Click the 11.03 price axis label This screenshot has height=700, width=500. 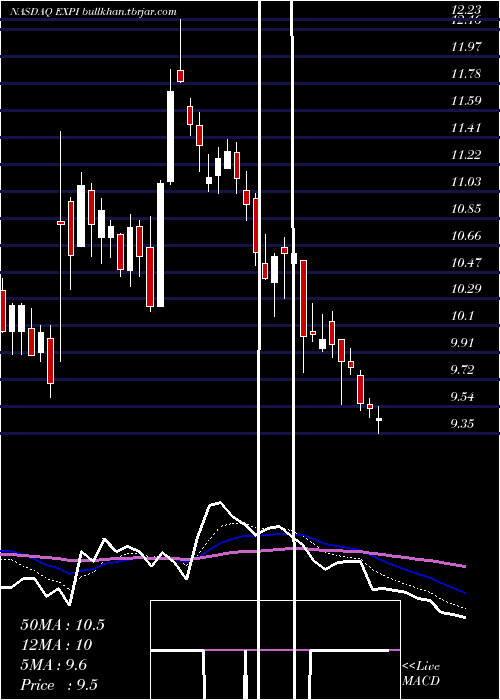(466, 181)
